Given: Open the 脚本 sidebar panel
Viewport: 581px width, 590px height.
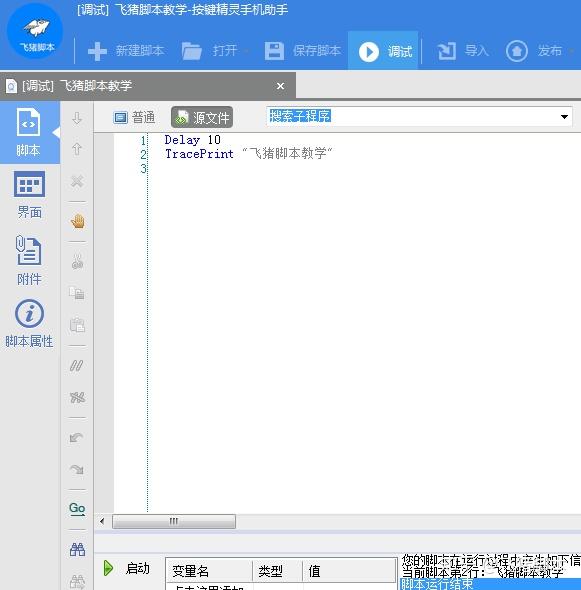Looking at the screenshot, I should [x=29, y=132].
